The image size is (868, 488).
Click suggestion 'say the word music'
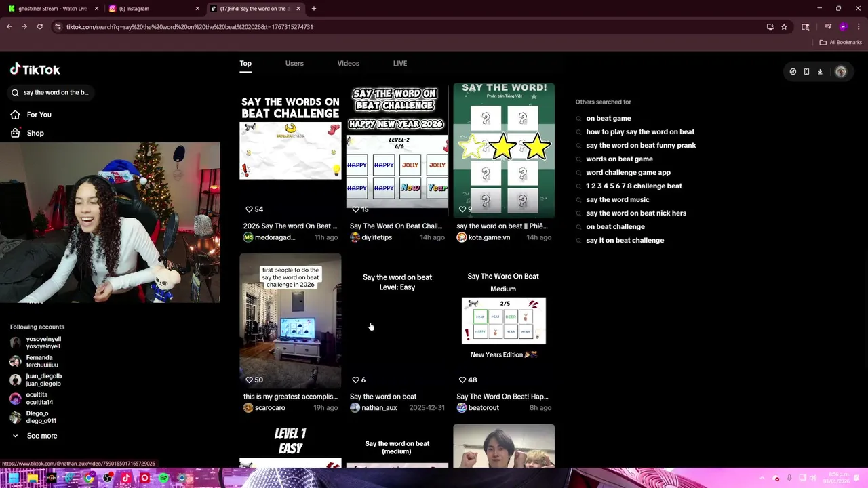point(618,199)
